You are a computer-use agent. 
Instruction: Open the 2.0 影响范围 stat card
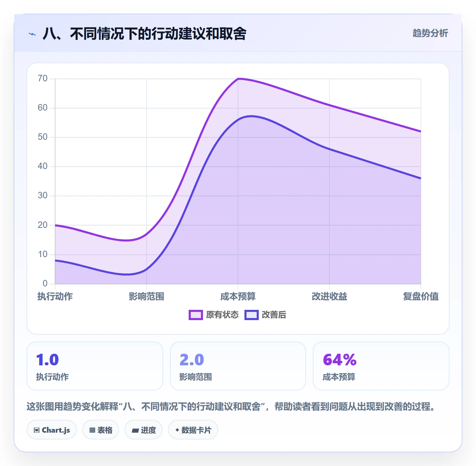pos(238,366)
